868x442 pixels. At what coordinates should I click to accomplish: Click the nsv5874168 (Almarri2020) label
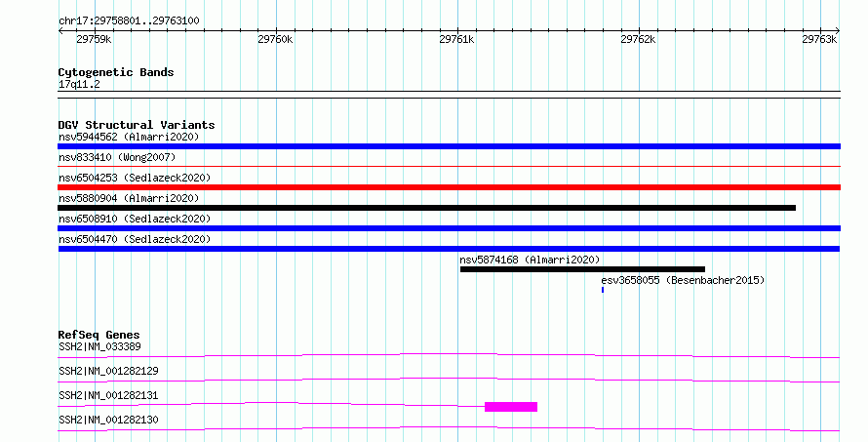tap(530, 260)
